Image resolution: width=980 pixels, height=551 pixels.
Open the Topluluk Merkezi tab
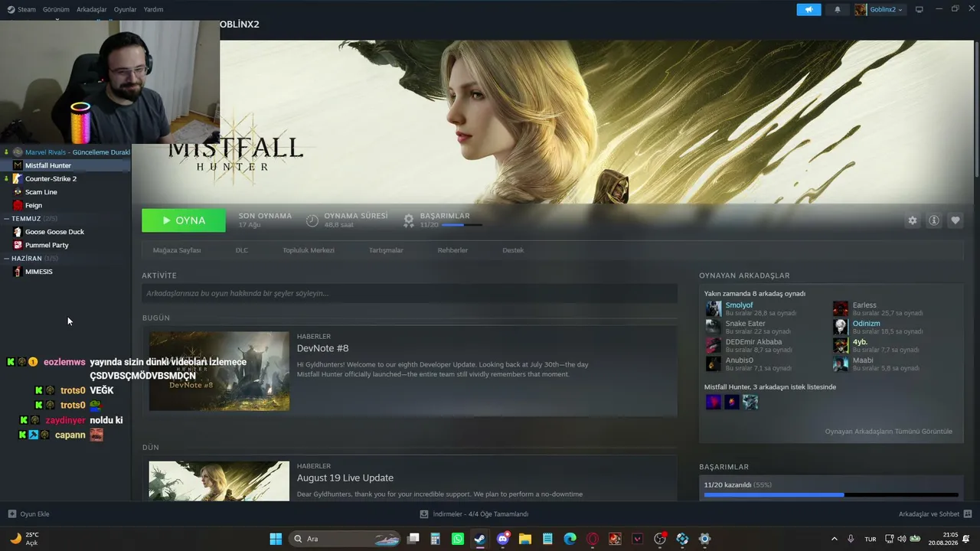[309, 250]
